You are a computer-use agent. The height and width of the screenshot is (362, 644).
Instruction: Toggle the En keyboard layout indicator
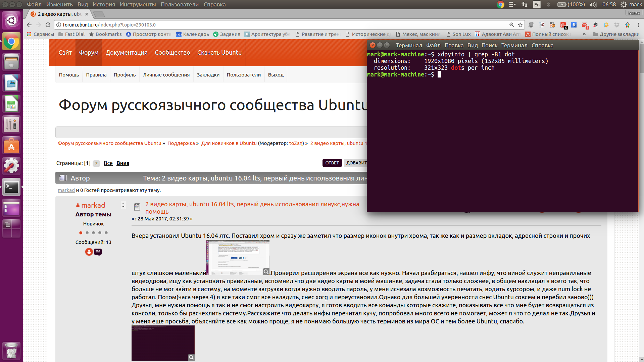coord(537,5)
